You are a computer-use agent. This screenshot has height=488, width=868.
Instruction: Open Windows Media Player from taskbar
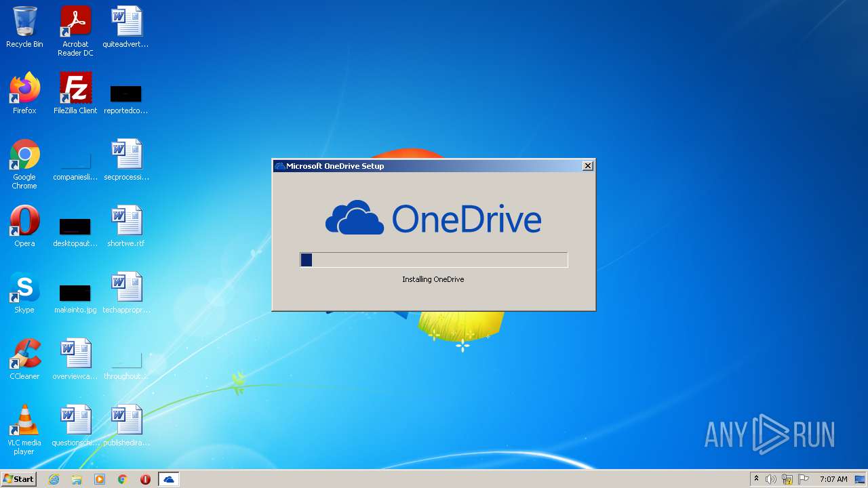click(100, 479)
